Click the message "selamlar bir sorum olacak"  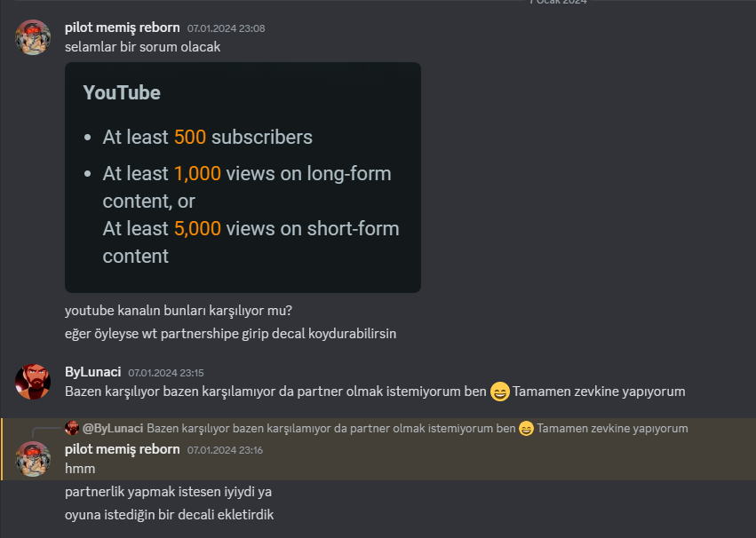click(142, 47)
